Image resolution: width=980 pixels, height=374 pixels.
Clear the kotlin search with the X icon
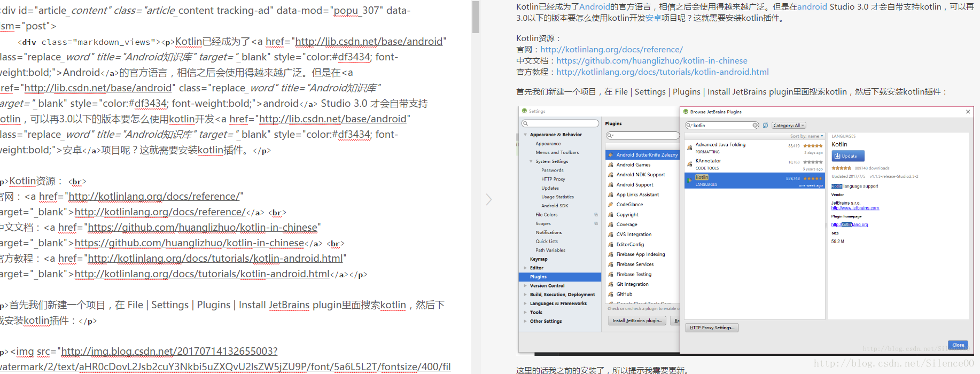755,126
